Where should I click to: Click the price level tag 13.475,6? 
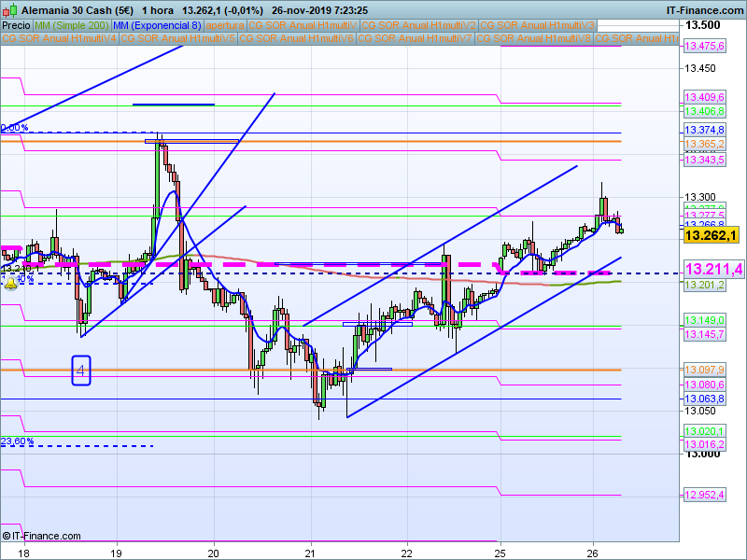705,46
